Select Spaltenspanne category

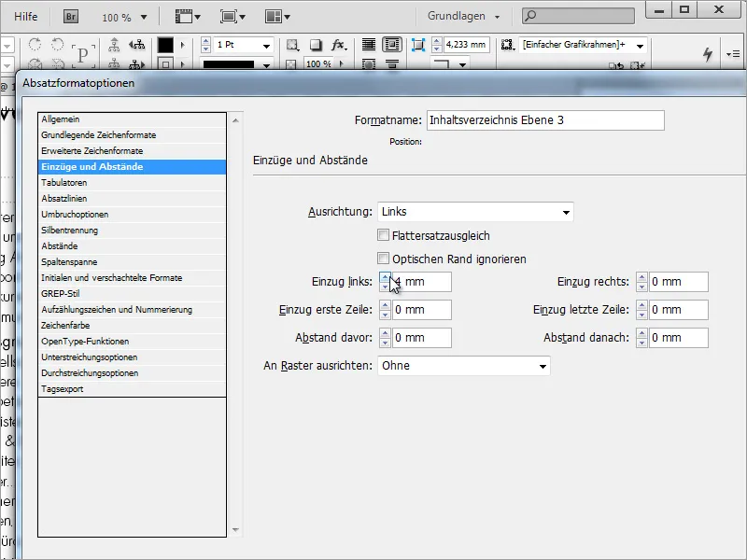click(x=132, y=262)
